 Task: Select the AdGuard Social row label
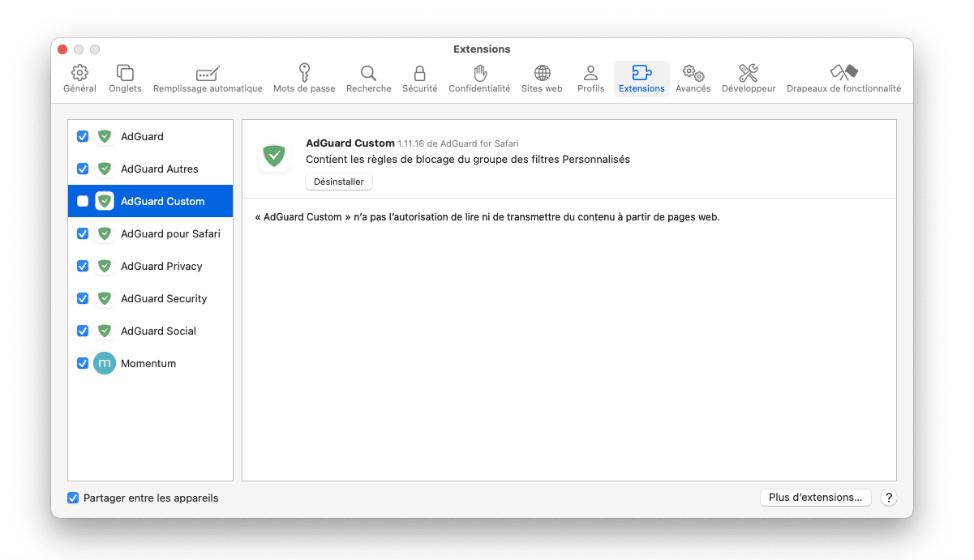[158, 331]
